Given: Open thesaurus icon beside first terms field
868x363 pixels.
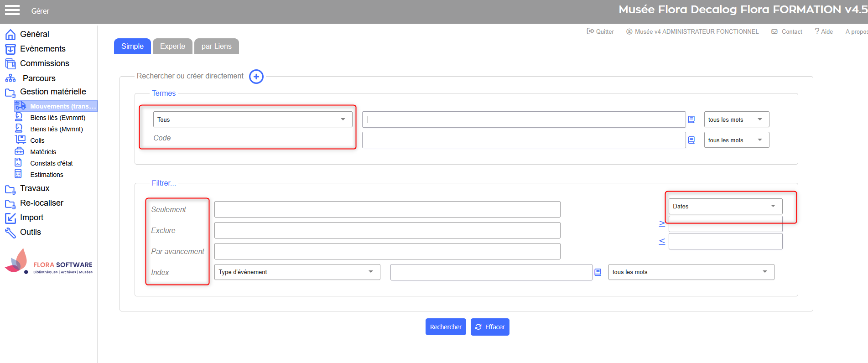Looking at the screenshot, I should (x=691, y=119).
